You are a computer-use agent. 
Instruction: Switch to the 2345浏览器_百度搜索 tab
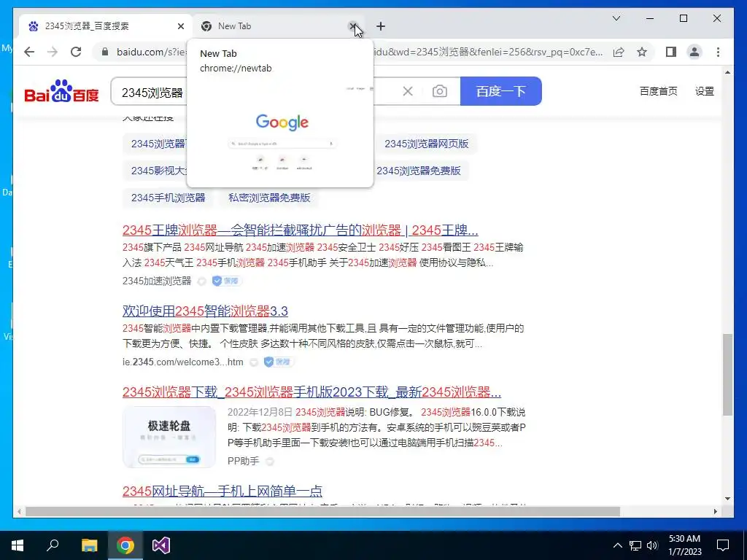tap(105, 26)
